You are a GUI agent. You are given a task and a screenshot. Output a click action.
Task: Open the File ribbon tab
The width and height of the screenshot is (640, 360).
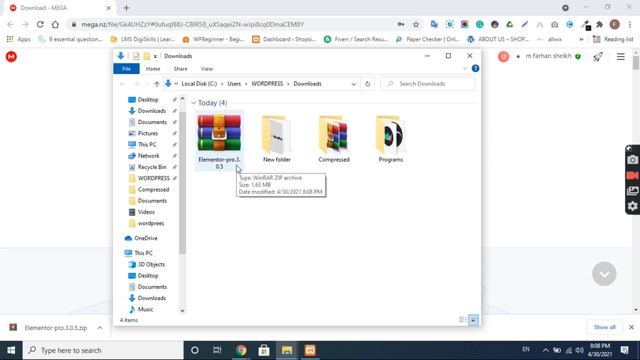click(127, 69)
